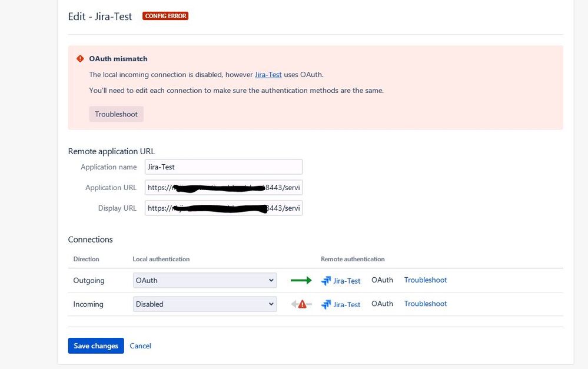588x369 pixels.
Task: Click the 'Application name' label
Action: point(109,167)
